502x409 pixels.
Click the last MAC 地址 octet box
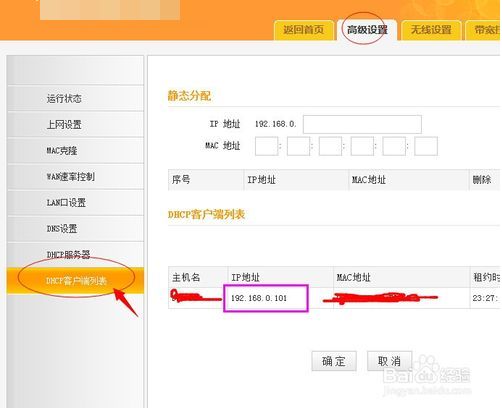pyautogui.click(x=426, y=146)
